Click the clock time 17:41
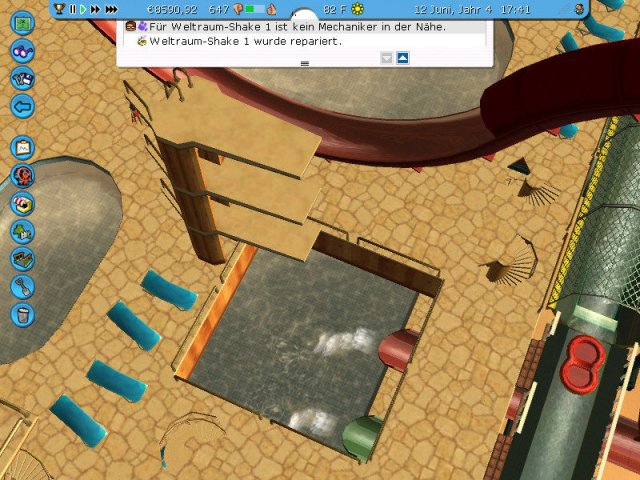 pos(515,9)
